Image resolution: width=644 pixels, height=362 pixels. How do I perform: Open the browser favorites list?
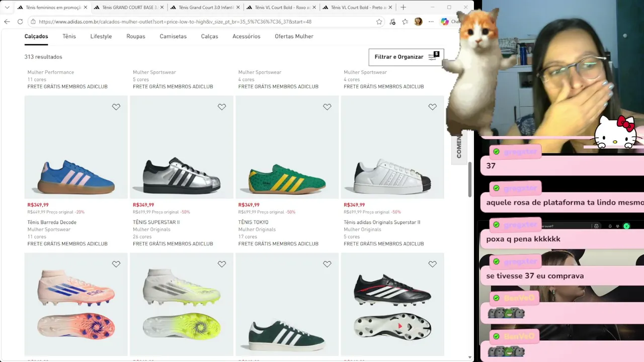point(405,22)
